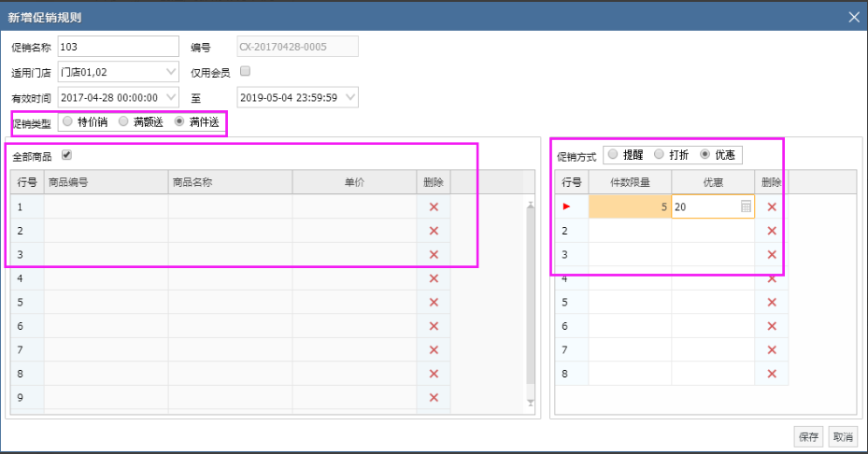Save the promotion rule with 保存
The image size is (868, 454).
(x=808, y=437)
